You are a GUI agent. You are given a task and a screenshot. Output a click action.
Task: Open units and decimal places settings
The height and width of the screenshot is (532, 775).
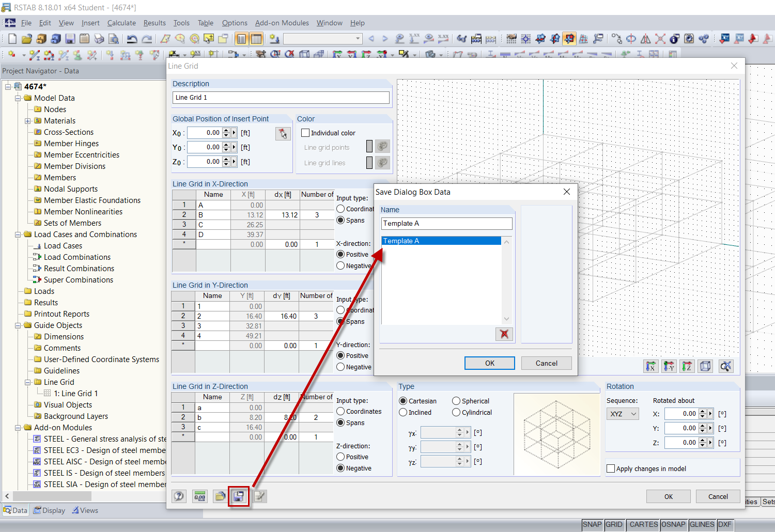point(199,496)
